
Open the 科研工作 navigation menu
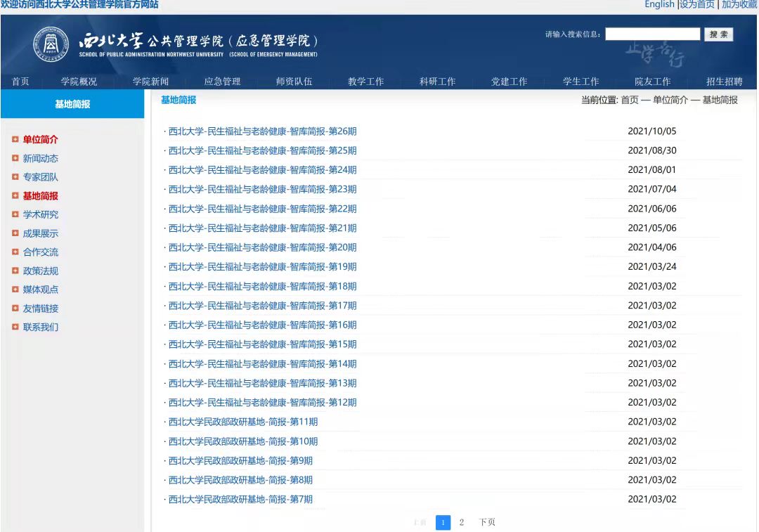pos(437,82)
